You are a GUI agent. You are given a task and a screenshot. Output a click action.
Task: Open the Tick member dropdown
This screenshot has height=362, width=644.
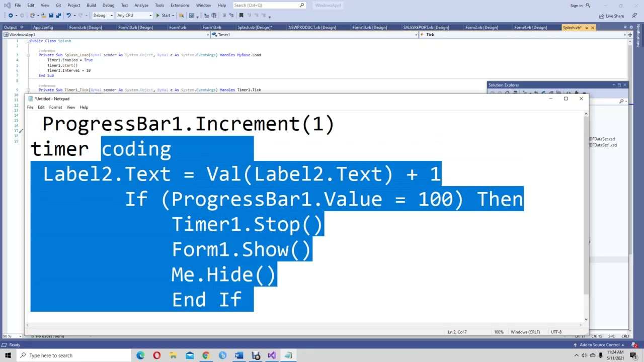point(523,35)
